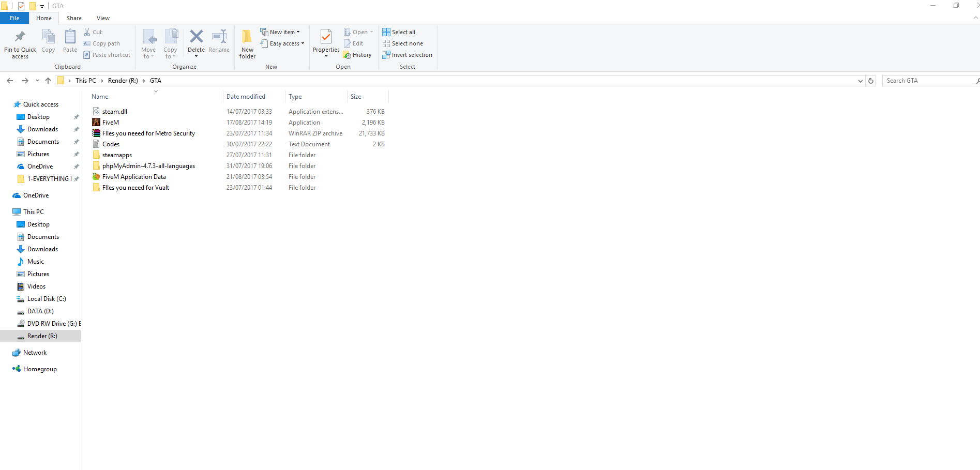Click the Delete X icon
Screen dimensions: 980x470
point(197,36)
